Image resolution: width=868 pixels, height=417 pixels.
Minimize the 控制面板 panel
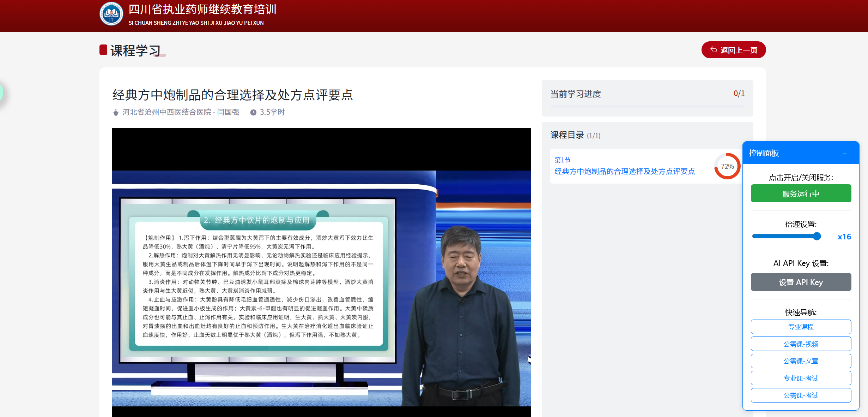[x=845, y=154]
